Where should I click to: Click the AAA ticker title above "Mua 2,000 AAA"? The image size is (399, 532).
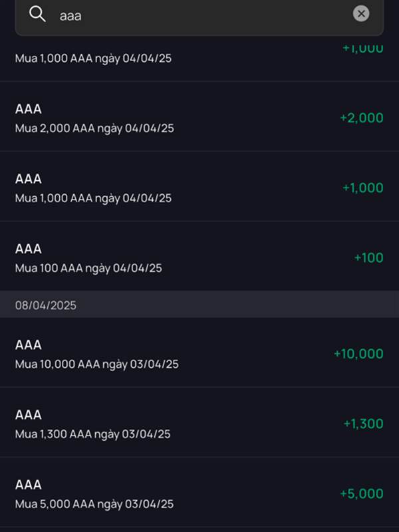29,109
